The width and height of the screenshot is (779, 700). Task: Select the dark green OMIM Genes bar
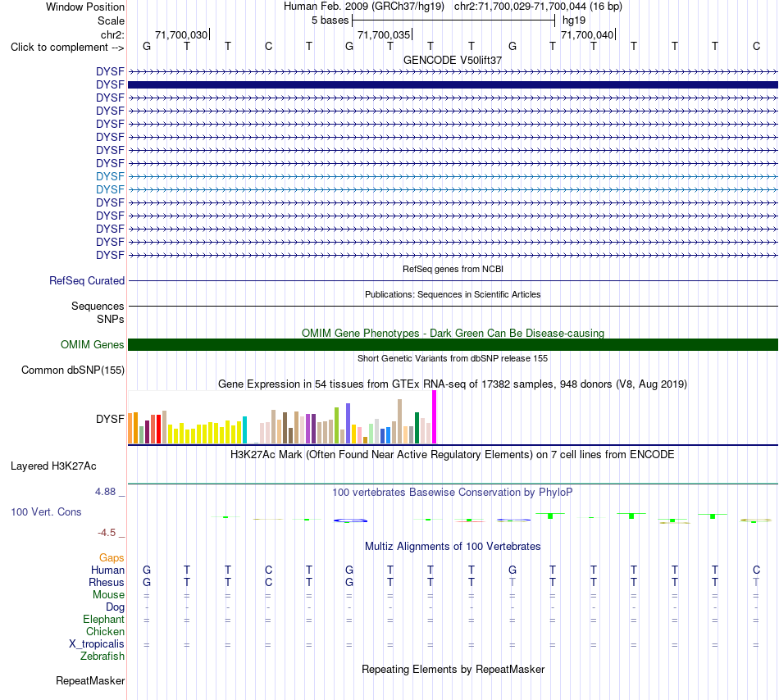[x=453, y=344]
